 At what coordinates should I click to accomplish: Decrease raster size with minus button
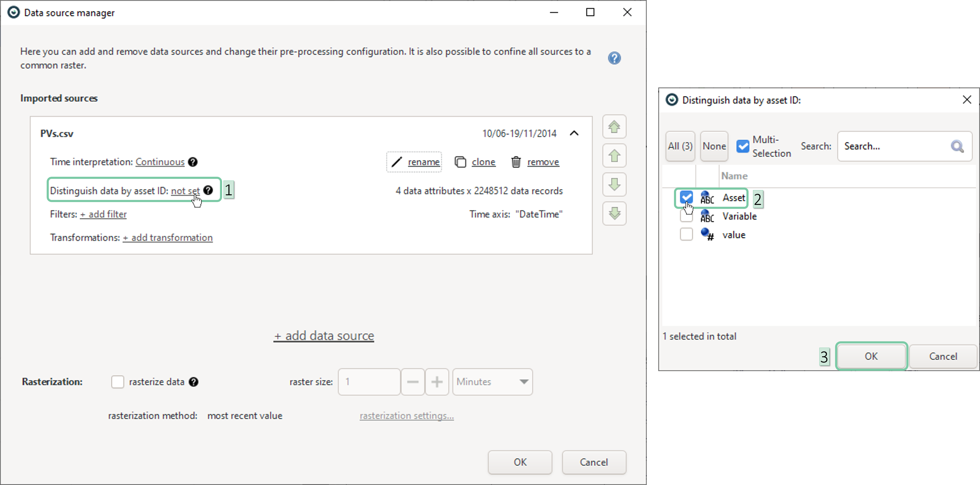pos(413,382)
